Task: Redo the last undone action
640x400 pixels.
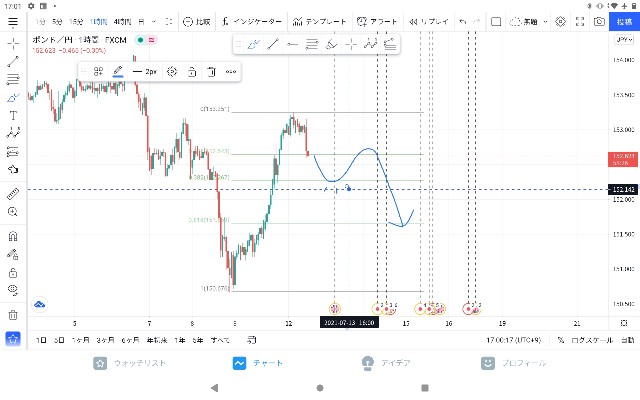Action: click(x=476, y=22)
